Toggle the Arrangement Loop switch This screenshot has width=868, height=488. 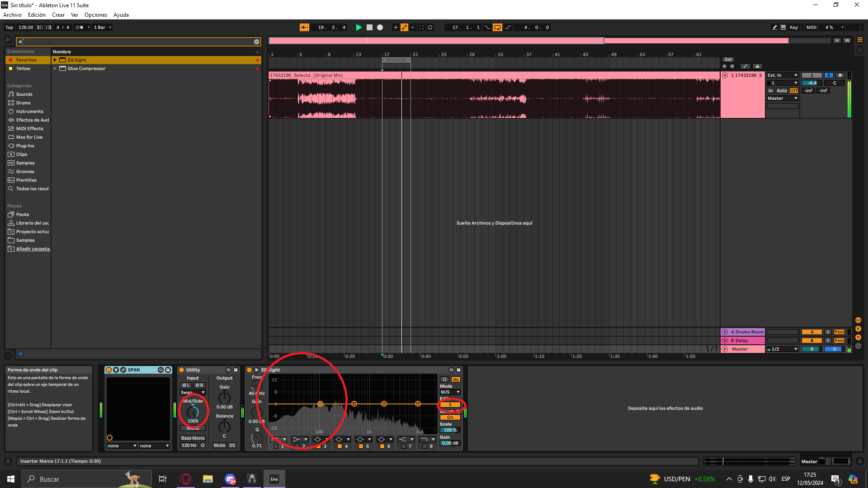pos(497,28)
